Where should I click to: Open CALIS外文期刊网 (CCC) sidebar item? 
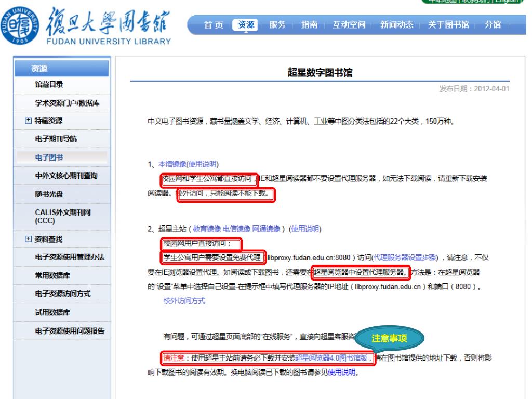pos(63,217)
